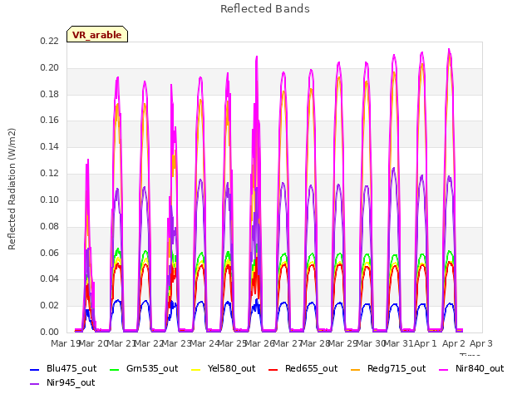Click the 0.12 y-axis tick label

[x=49, y=173]
